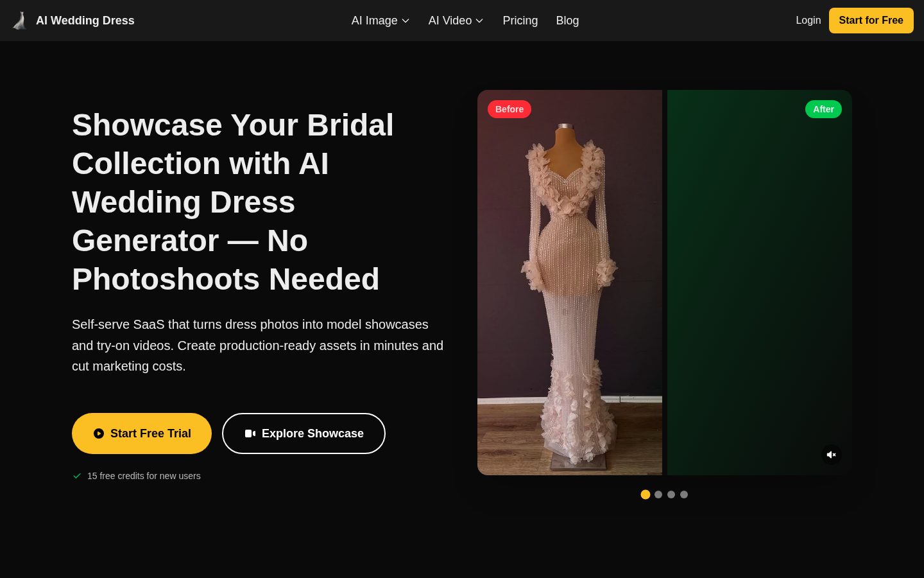Select the second carousel dot
Image resolution: width=924 pixels, height=578 pixels.
pyautogui.click(x=658, y=495)
